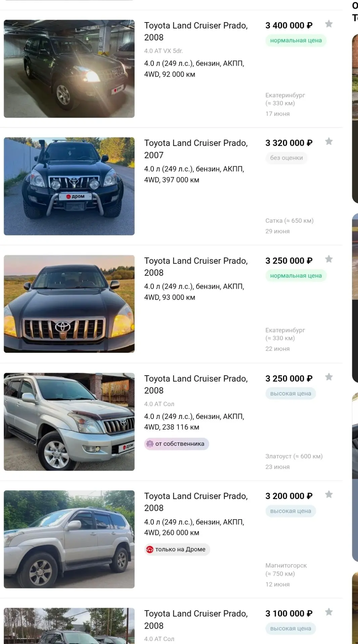This screenshot has width=358, height=644.
Task: Open the Prado 2008 title with 92 000 км
Action: click(x=196, y=32)
